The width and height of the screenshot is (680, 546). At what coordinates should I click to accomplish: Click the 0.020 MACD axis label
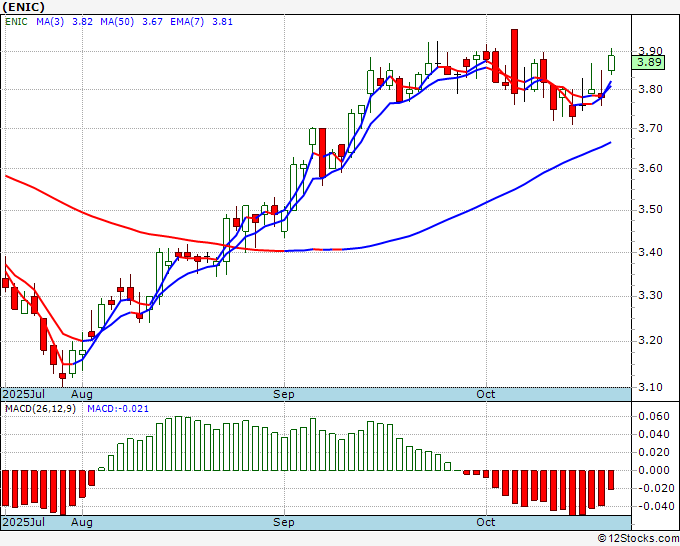click(654, 452)
